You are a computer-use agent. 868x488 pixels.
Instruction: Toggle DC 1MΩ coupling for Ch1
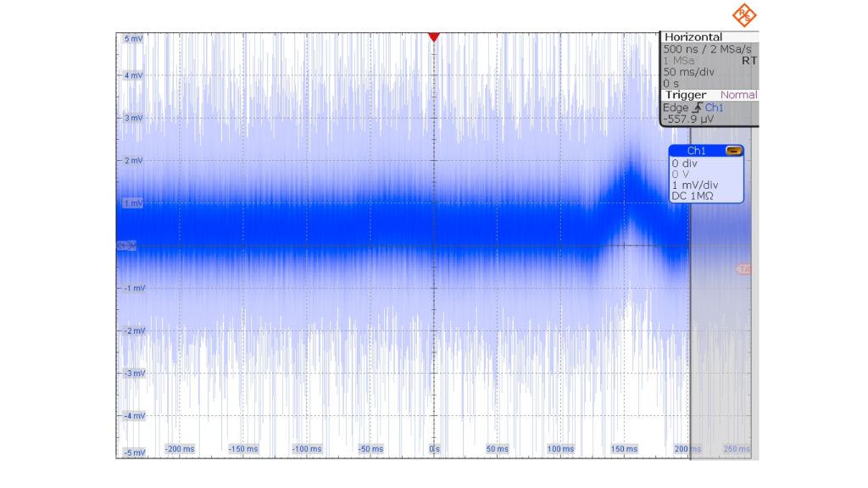coord(695,195)
